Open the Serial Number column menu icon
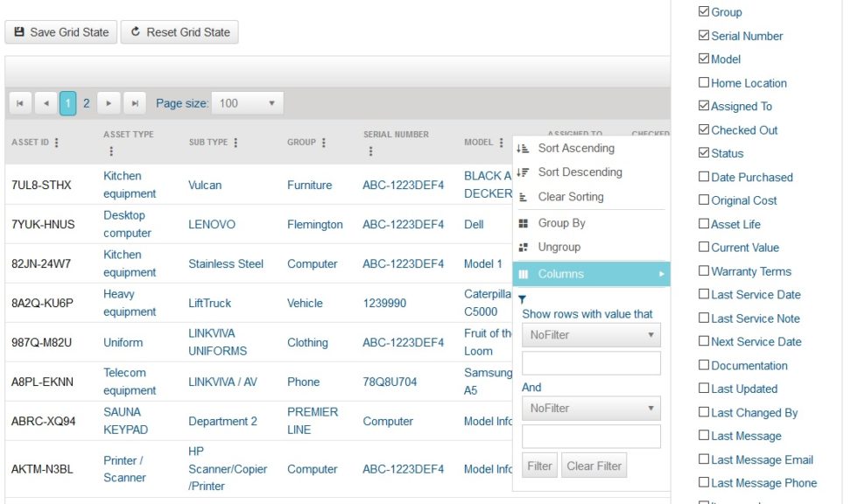Viewport: 858px width, 504px height. coord(371,149)
